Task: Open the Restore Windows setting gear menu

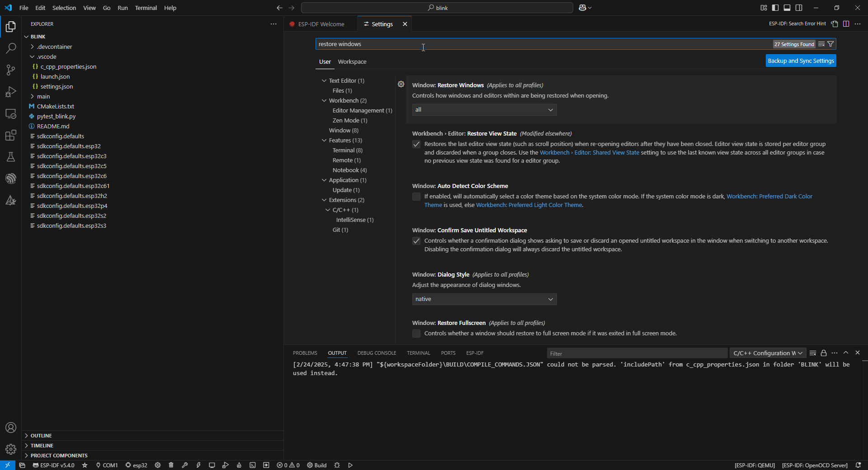Action: pyautogui.click(x=401, y=85)
